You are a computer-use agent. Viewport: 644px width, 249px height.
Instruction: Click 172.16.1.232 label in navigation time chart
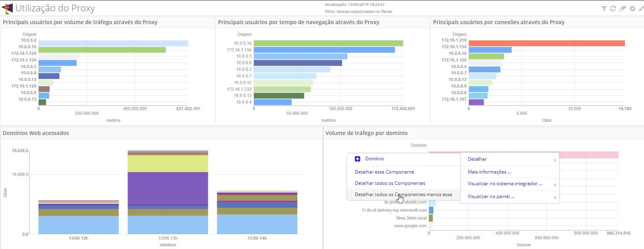point(239,89)
